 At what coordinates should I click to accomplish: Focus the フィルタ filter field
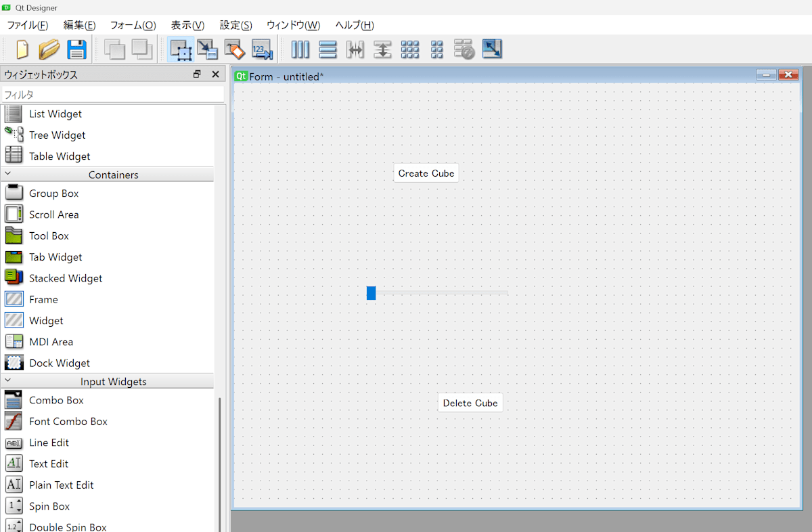[112, 95]
